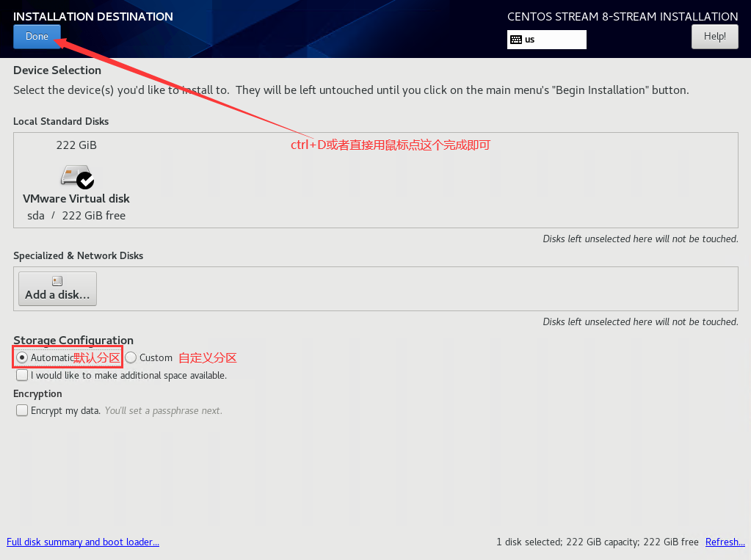
Task: Click the Encryption heading
Action: pos(37,394)
